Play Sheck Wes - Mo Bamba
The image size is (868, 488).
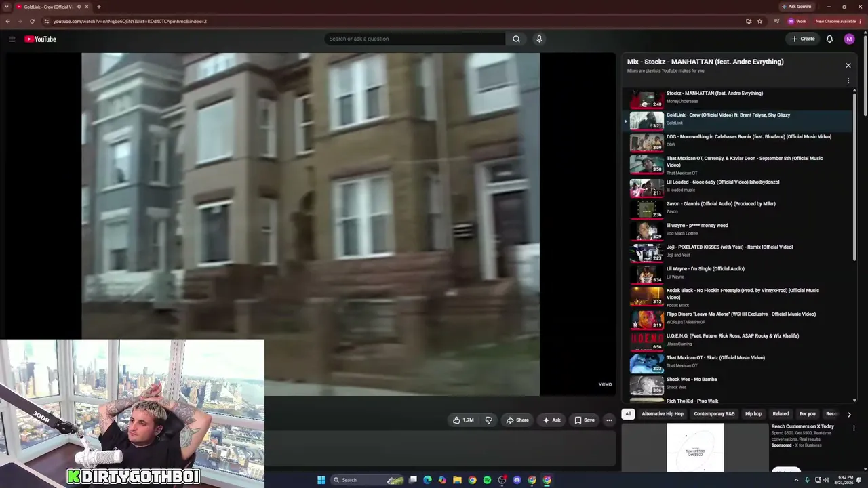coord(738,384)
